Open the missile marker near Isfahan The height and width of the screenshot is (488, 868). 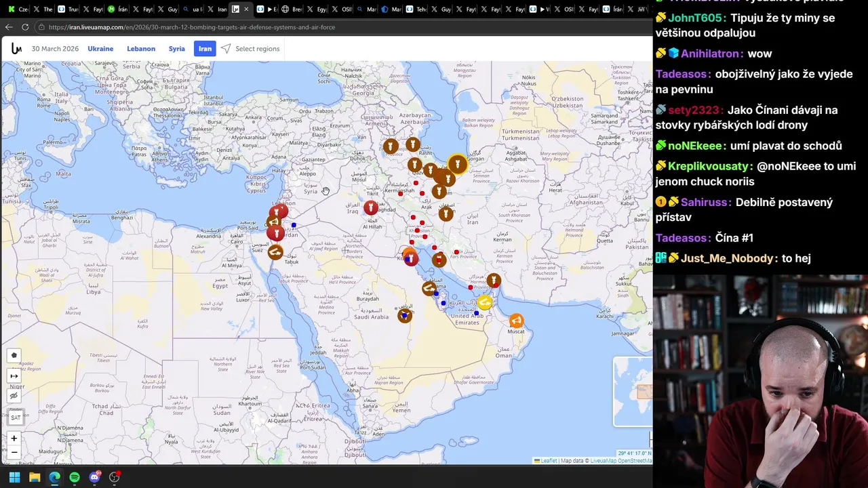(x=446, y=214)
